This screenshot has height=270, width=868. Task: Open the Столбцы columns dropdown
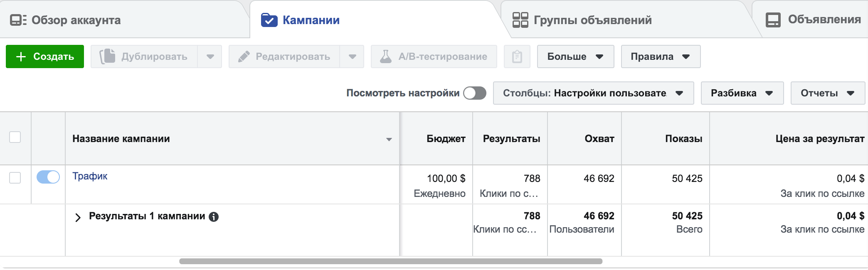[593, 93]
